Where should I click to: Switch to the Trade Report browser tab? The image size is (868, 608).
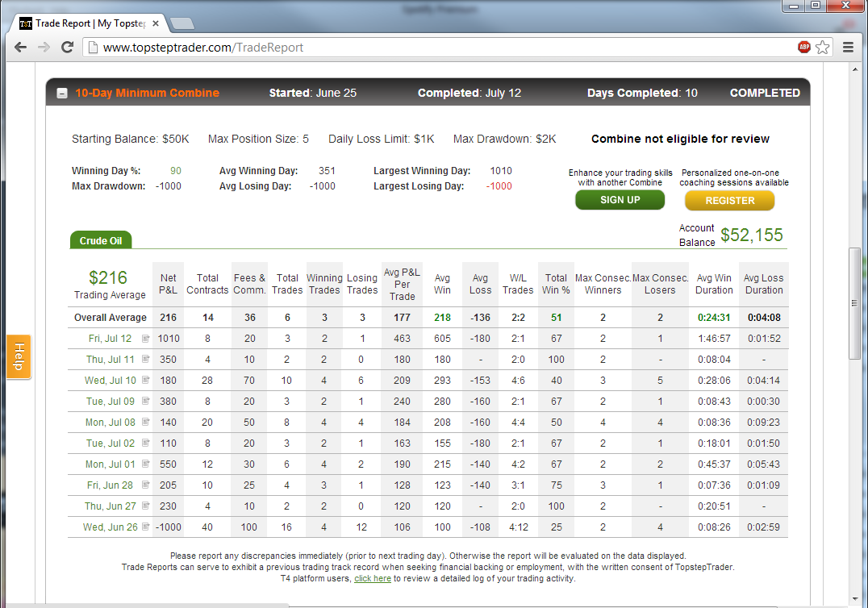click(90, 23)
